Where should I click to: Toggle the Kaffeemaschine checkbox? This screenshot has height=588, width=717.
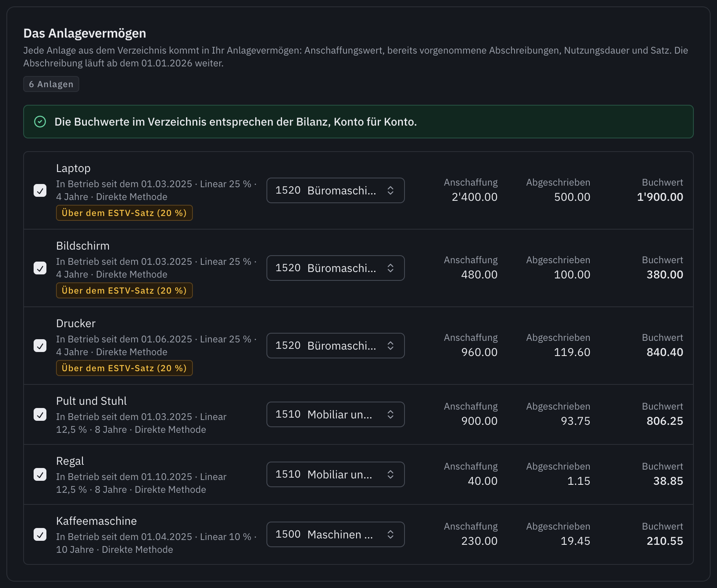[40, 534]
